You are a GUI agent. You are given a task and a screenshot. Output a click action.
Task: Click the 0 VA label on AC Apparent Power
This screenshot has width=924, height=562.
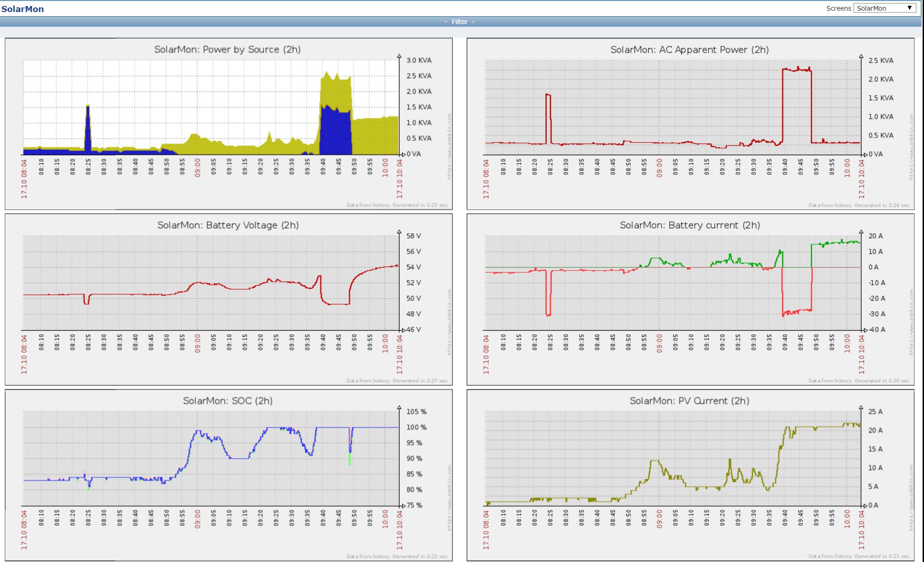(x=875, y=154)
